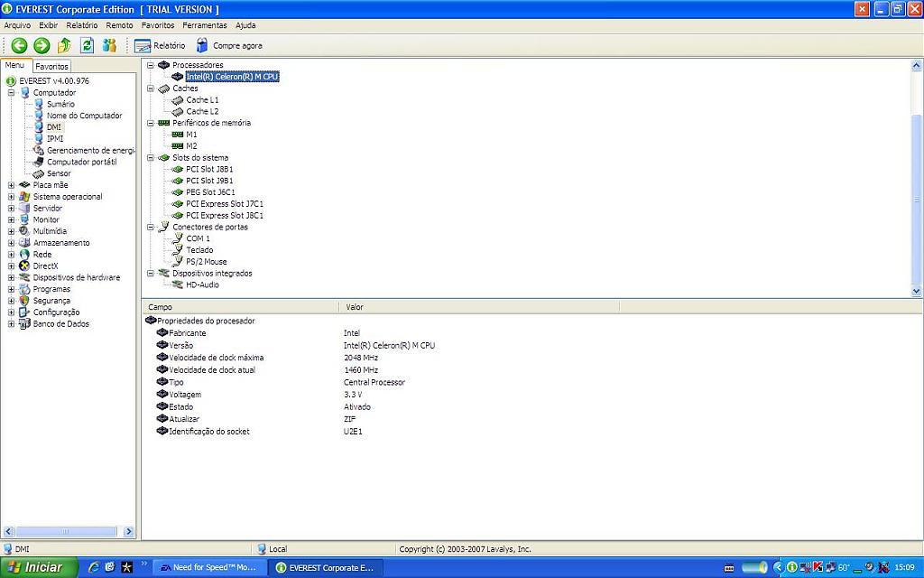This screenshot has height=578, width=924.
Task: Open the Relatório menu in menu bar
Action: click(x=82, y=25)
